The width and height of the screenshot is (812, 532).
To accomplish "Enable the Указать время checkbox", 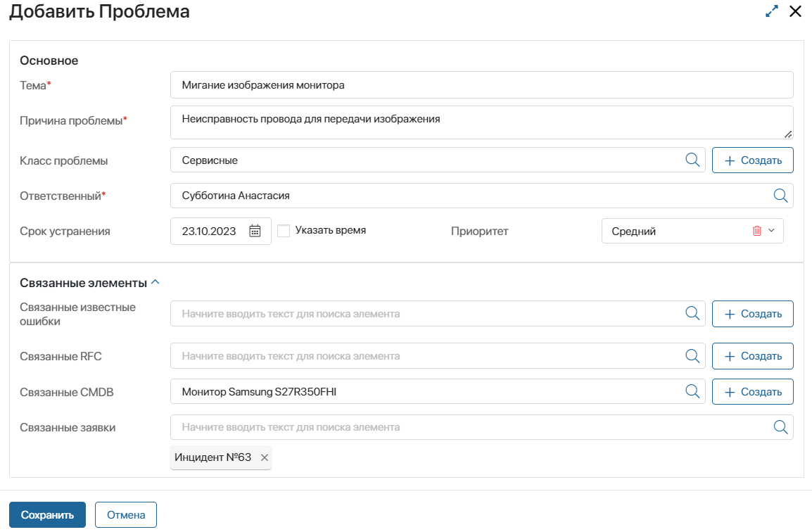I will (284, 231).
